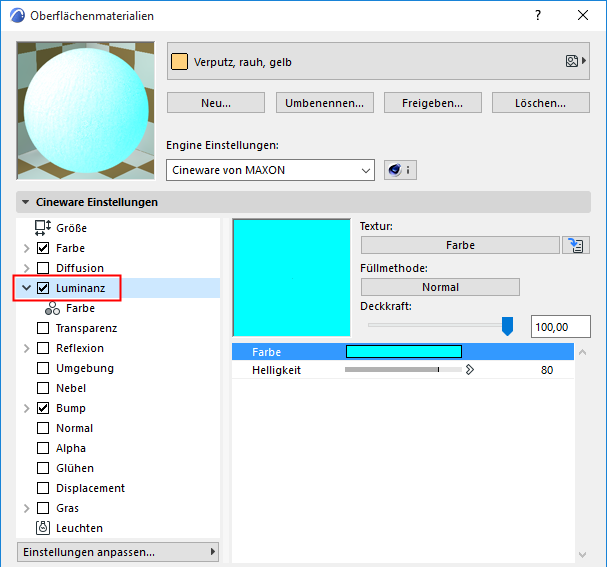The height and width of the screenshot is (567, 607).
Task: Enable the Normal channel checkbox
Action: click(43, 428)
